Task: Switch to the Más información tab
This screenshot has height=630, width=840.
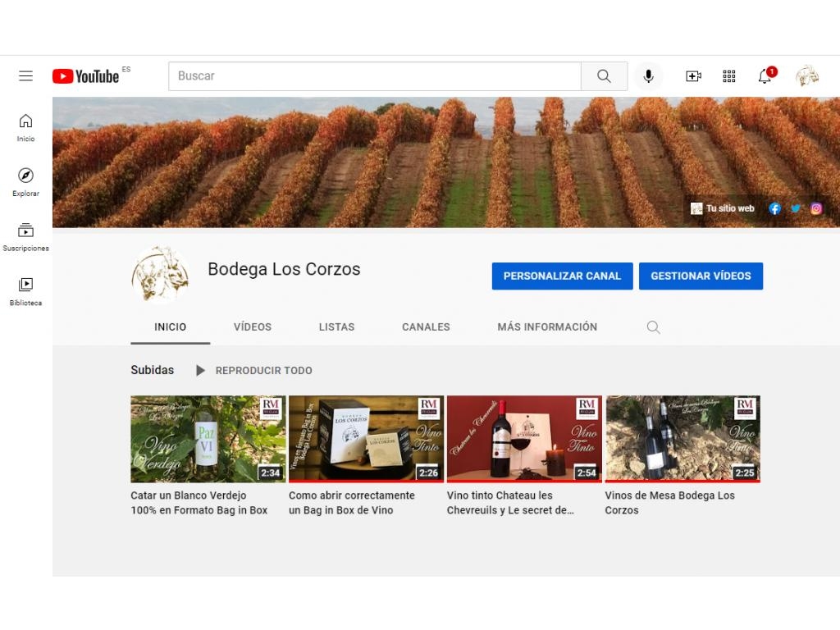Action: [547, 326]
